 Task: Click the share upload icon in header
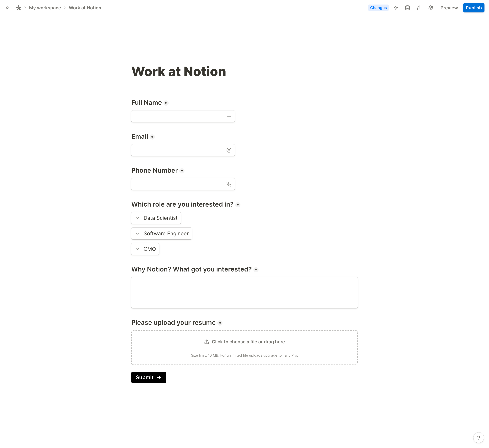tap(419, 8)
